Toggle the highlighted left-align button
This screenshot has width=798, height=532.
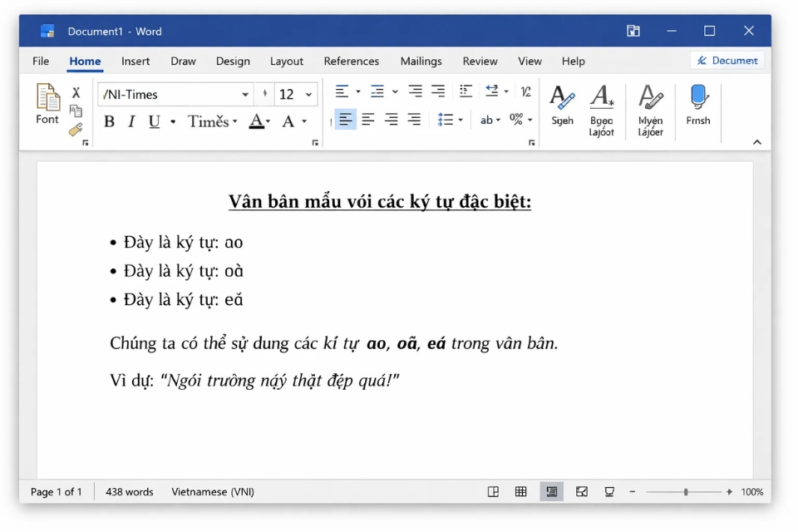click(x=344, y=119)
